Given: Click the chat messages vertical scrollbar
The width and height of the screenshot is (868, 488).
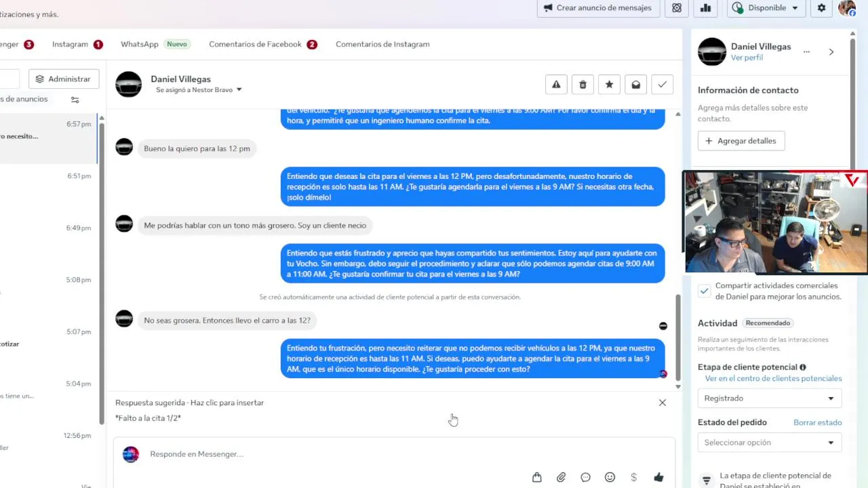Looking at the screenshot, I should click(677, 339).
